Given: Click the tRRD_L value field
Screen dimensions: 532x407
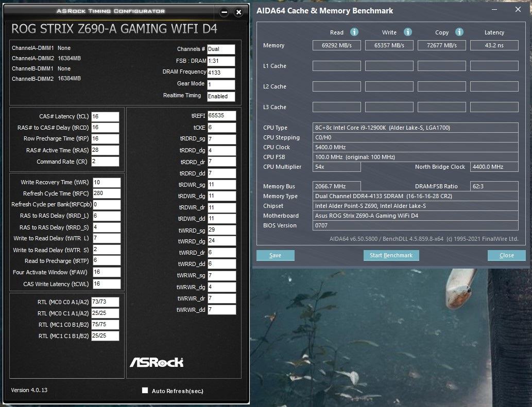Looking at the screenshot, I should click(107, 216).
